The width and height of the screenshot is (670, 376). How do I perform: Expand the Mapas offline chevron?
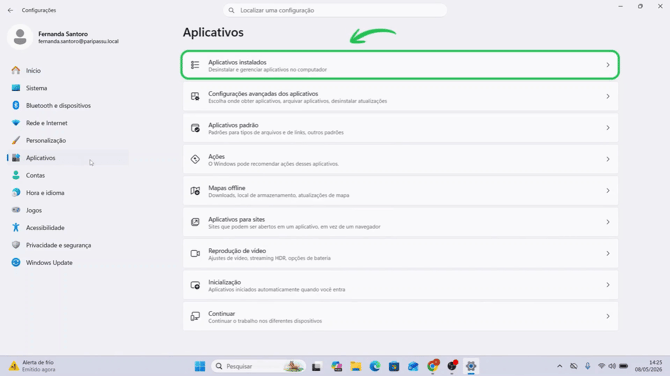point(608,191)
